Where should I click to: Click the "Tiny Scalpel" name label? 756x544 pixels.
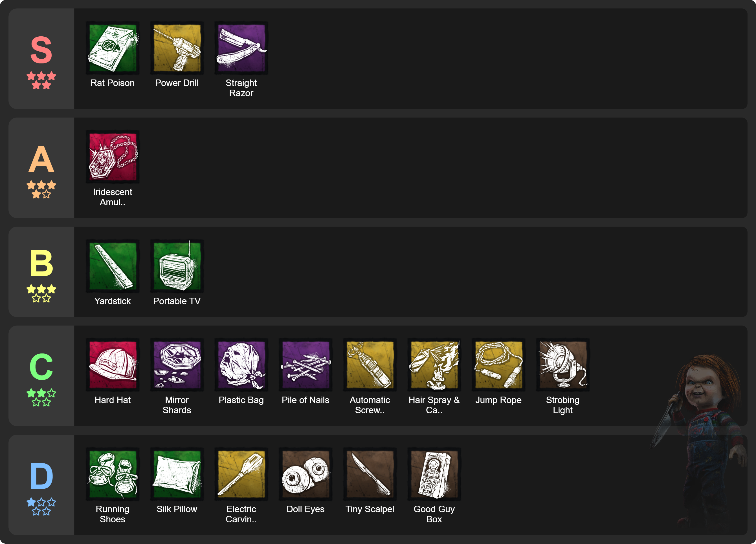(x=370, y=509)
